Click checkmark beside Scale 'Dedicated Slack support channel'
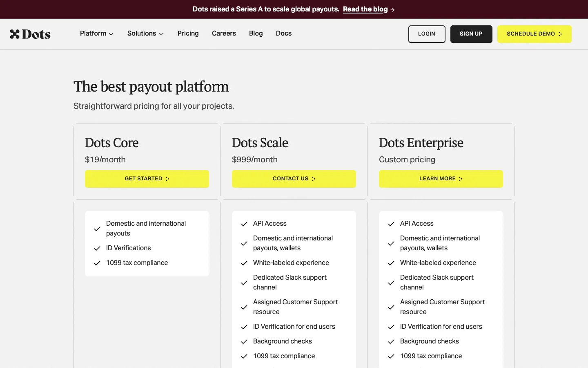The height and width of the screenshot is (368, 588). 244,283
